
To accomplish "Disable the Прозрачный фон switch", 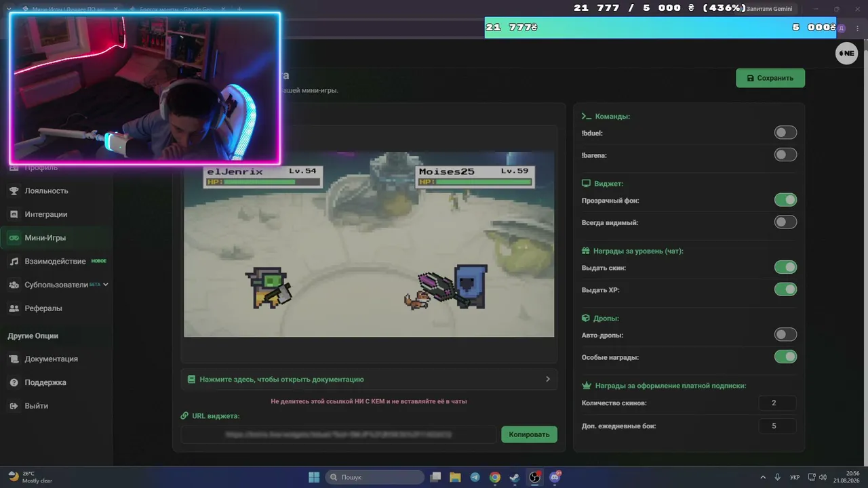I will pos(785,200).
